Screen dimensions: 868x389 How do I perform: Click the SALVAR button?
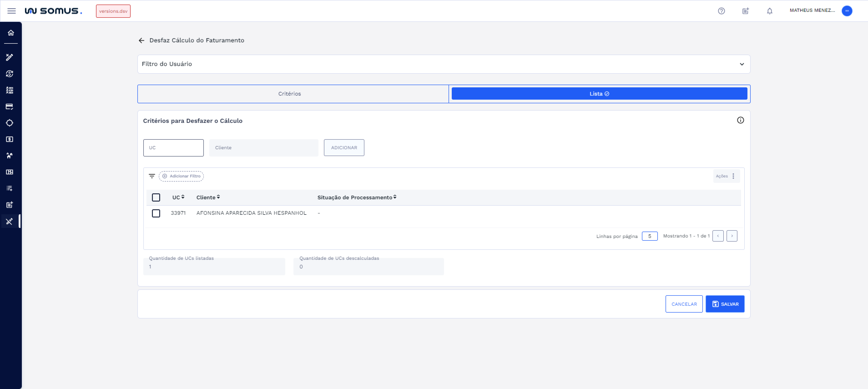coord(725,304)
